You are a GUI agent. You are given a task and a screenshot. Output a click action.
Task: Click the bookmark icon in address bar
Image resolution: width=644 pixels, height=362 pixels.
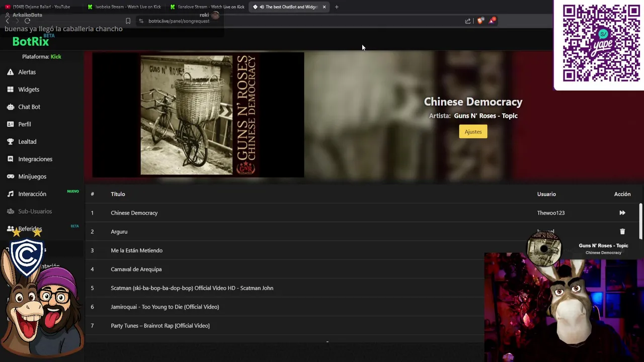tap(128, 21)
